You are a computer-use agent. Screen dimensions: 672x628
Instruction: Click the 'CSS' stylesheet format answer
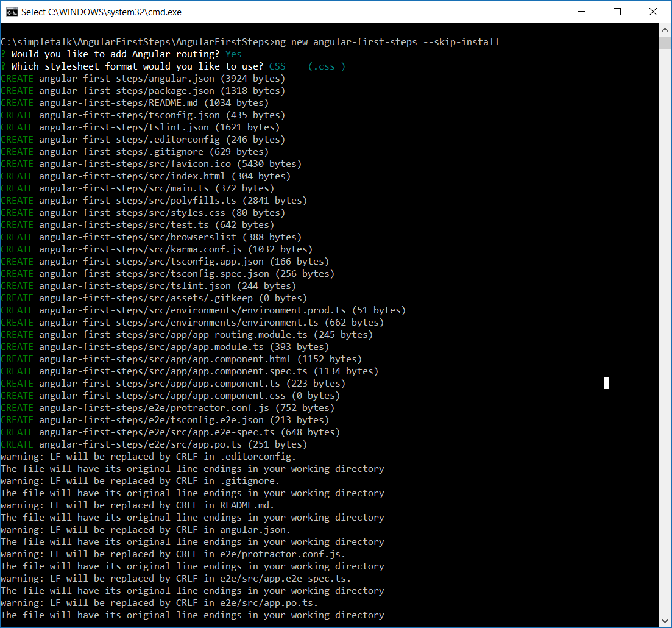click(x=277, y=66)
